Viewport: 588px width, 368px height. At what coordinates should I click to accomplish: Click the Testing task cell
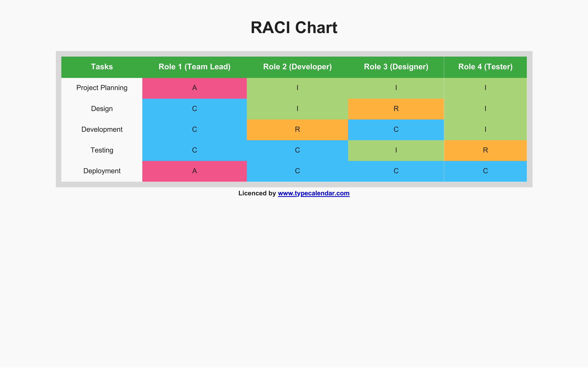102,150
